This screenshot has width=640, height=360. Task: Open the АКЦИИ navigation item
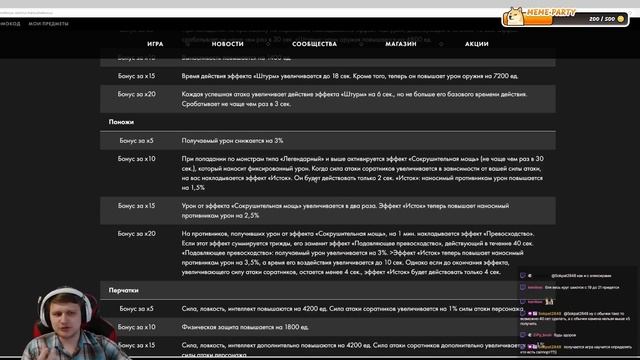coord(476,44)
